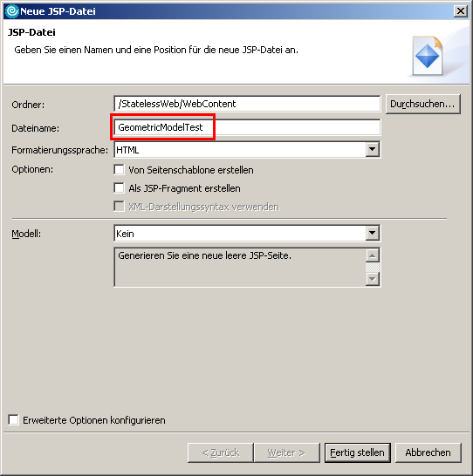The image size is (473, 476).
Task: Click the scroll up arrow in description box
Action: coord(373,255)
